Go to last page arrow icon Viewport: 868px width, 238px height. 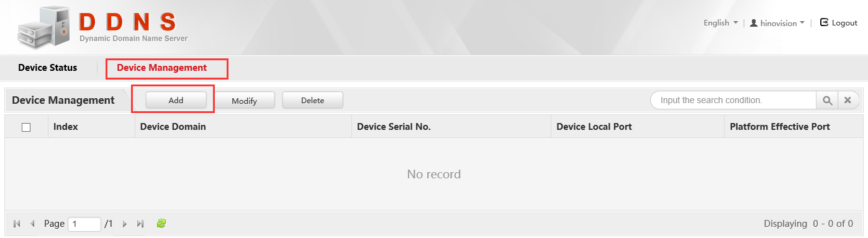(140, 224)
